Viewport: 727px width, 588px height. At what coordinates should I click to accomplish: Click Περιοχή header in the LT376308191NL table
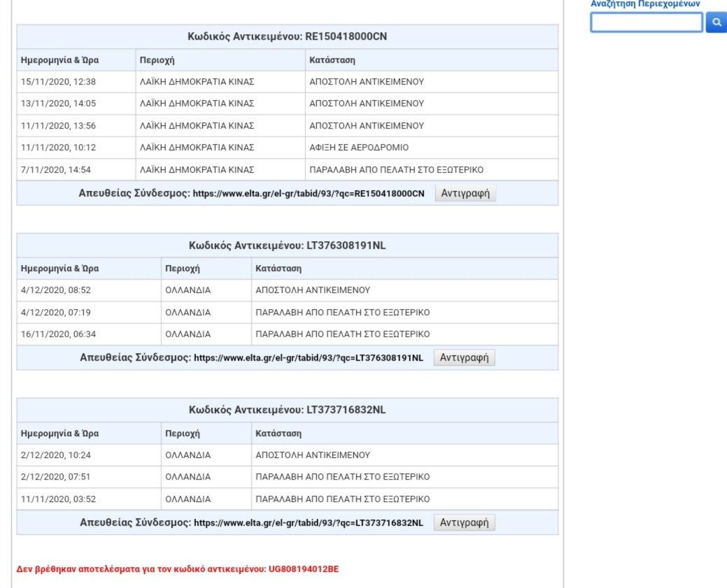[182, 268]
